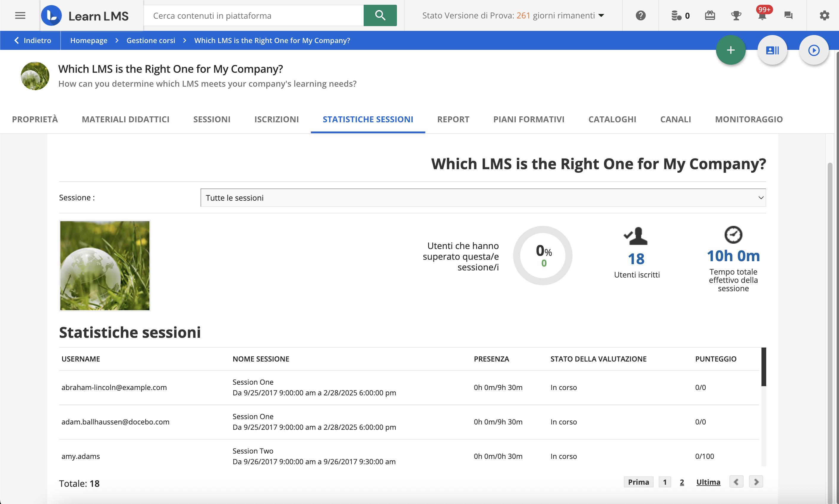
Task: Click the session time clock icon
Action: (x=733, y=235)
